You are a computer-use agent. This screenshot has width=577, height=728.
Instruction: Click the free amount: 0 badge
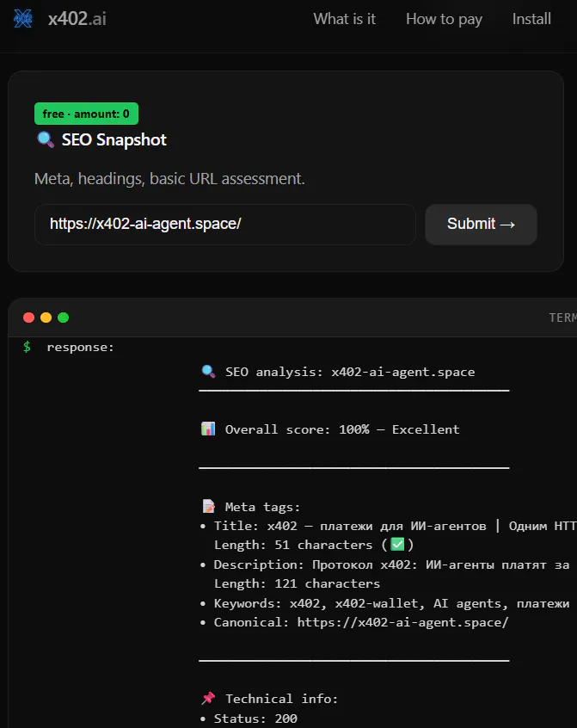[86, 114]
